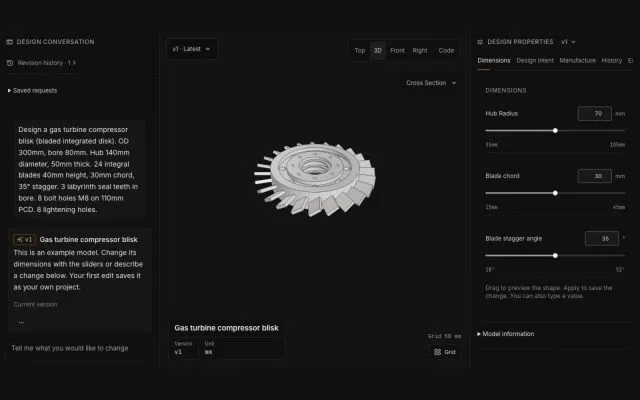This screenshot has height=400, width=640.
Task: Open the Cross Section dropdown
Action: (x=431, y=83)
